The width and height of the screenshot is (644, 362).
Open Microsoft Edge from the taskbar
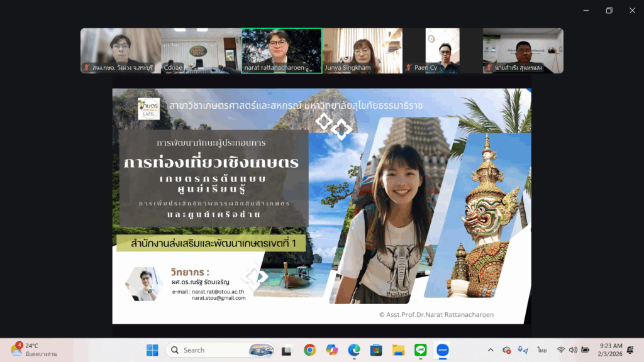[354, 350]
